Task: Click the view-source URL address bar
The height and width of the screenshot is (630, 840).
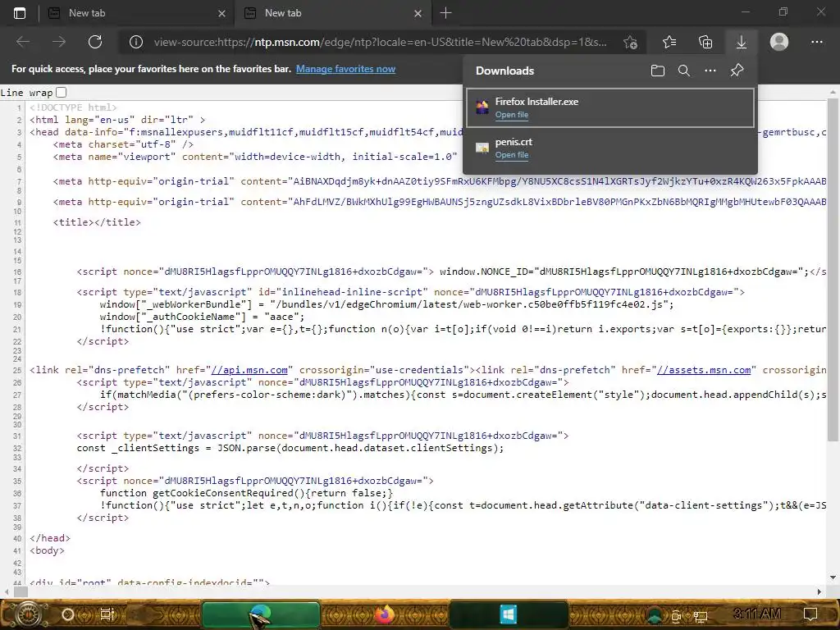Action: click(x=381, y=42)
